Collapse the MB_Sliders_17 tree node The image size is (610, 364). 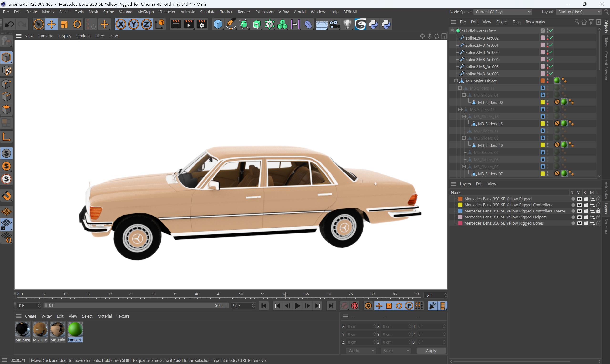pos(460,88)
